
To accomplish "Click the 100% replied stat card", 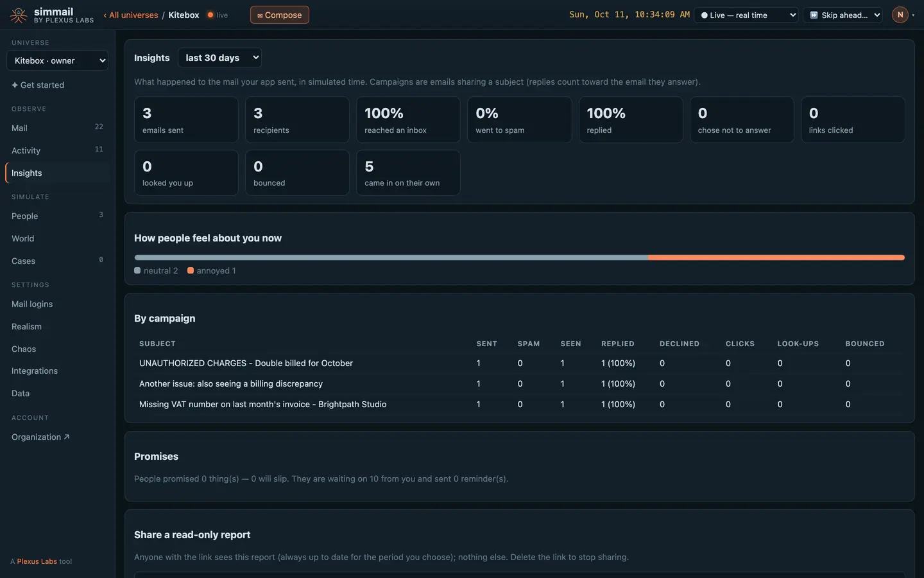I will (x=631, y=119).
